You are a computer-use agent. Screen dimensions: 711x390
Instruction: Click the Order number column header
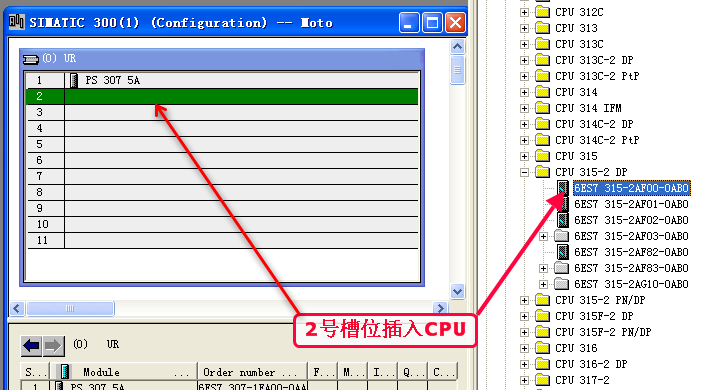(252, 372)
